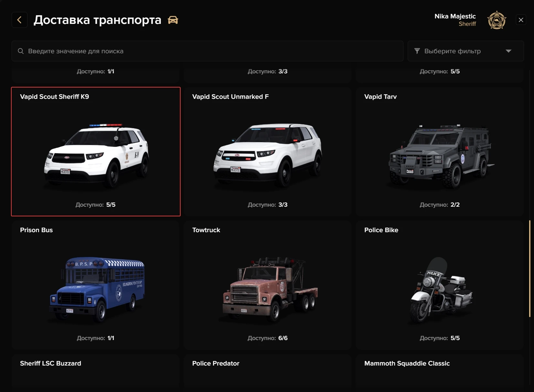The width and height of the screenshot is (534, 392).
Task: Open the Police Predator card
Action: pos(267,371)
